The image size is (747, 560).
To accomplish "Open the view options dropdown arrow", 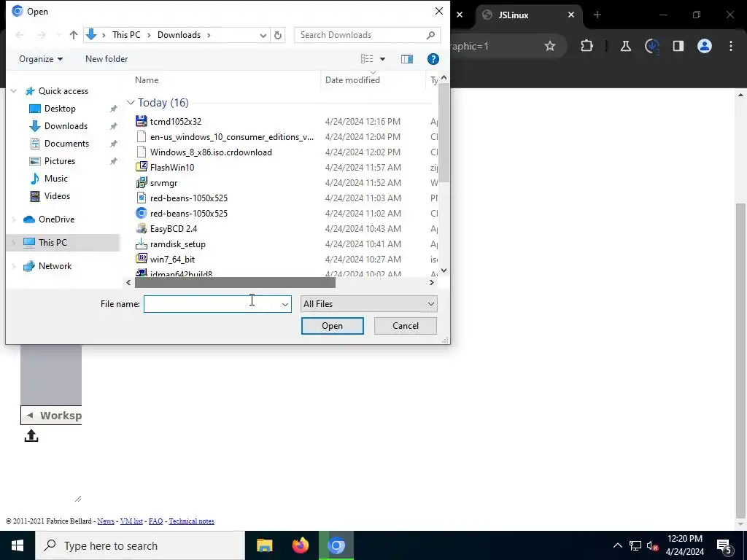I will click(382, 59).
